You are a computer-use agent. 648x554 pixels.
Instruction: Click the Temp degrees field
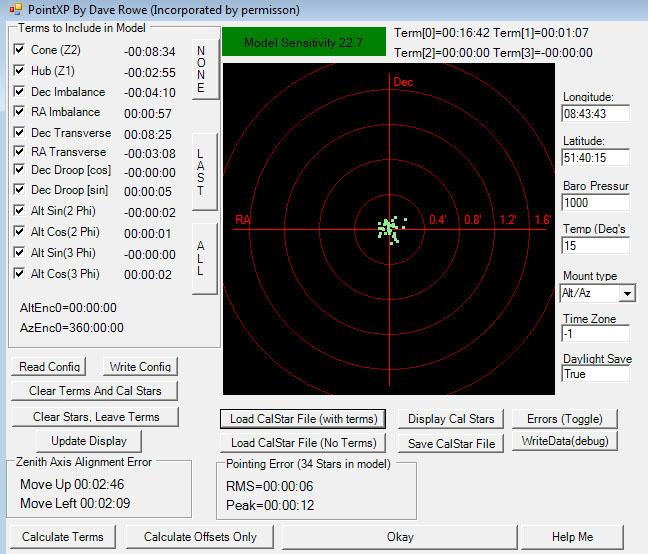[596, 245]
